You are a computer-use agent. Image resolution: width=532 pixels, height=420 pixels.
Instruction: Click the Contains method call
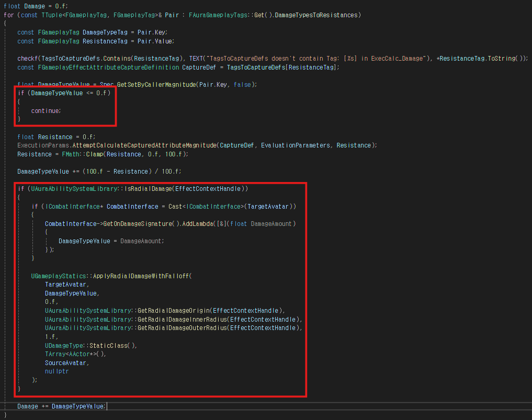(x=117, y=59)
